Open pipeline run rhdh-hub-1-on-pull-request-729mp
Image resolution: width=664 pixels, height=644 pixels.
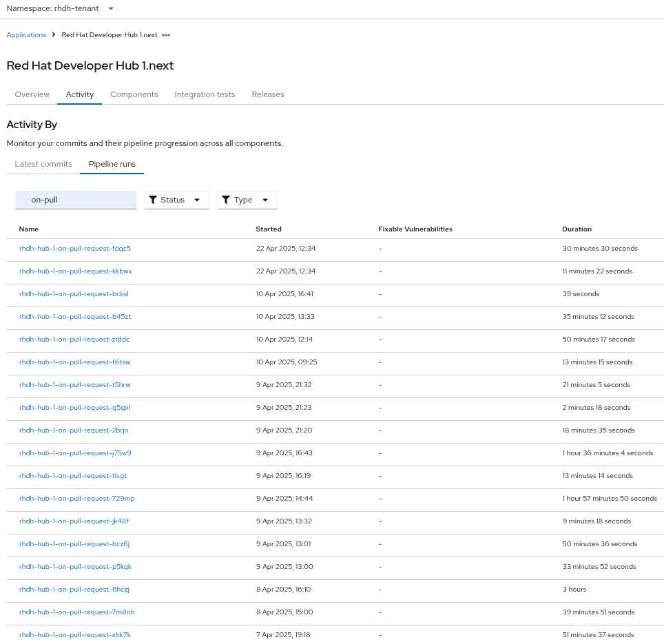[x=76, y=499]
